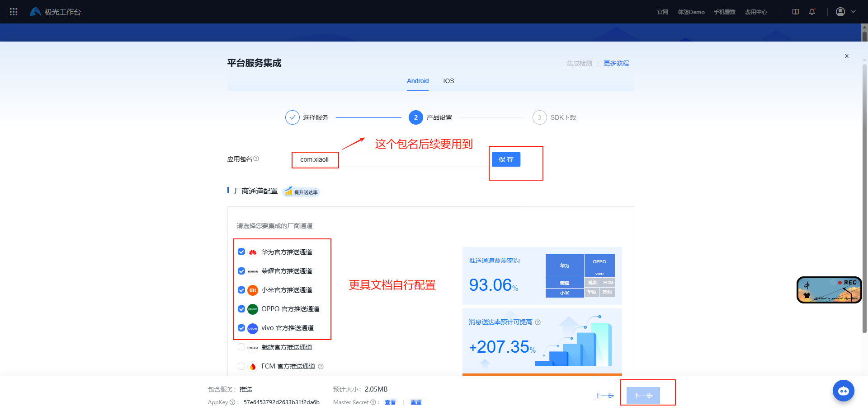Uncheck OPPO 官方推送通道 checkbox

click(x=241, y=309)
